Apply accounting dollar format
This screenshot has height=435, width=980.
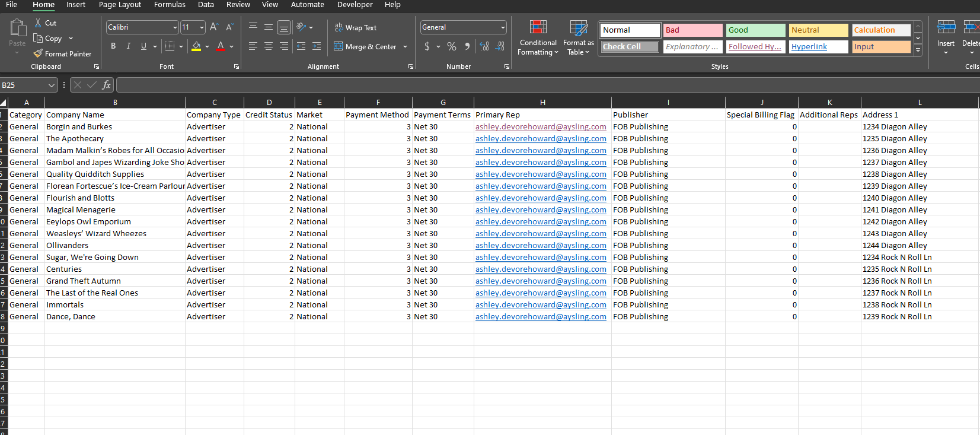[x=427, y=46]
